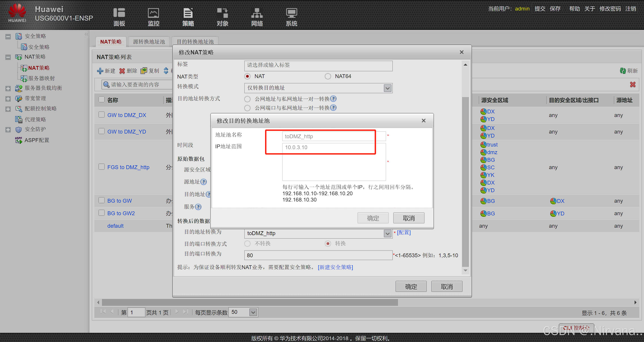Tick the select-all checkbox in 名称 header
Image resolution: width=644 pixels, height=342 pixels.
101,99
